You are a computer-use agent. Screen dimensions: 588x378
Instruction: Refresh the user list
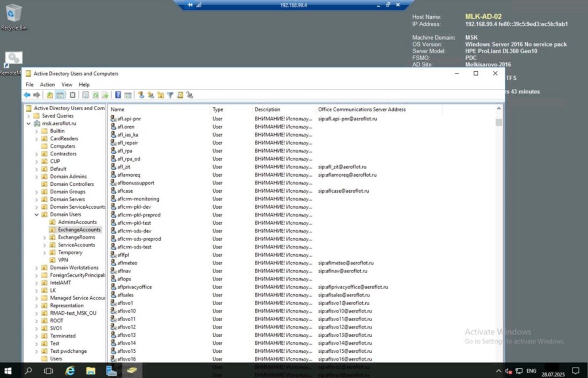96,95
